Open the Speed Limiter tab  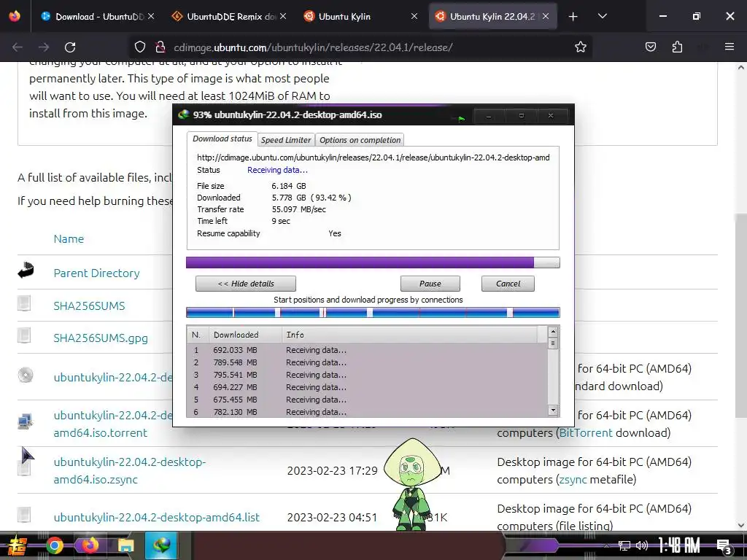[286, 140]
